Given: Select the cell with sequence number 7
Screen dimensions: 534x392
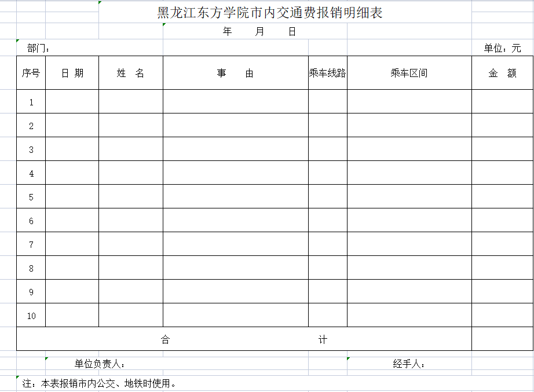Looking at the screenshot, I should point(31,244).
